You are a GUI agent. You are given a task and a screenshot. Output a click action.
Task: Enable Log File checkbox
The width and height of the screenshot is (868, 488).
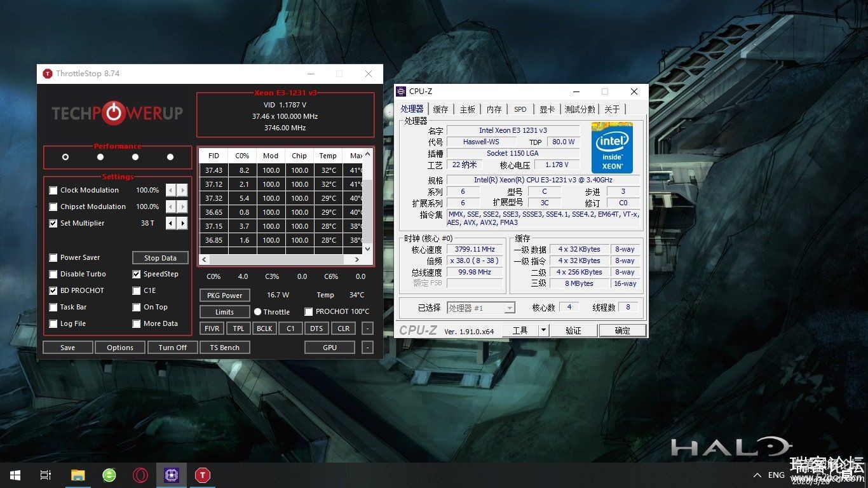(53, 323)
